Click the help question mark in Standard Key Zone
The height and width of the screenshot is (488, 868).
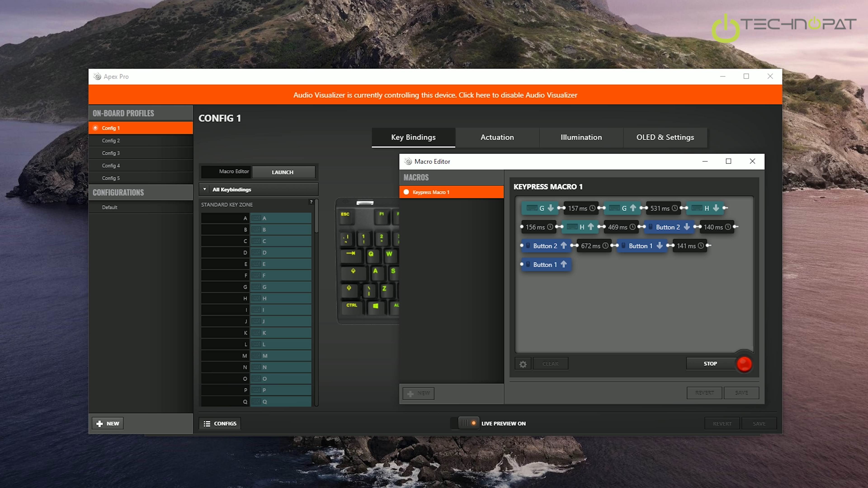click(311, 202)
